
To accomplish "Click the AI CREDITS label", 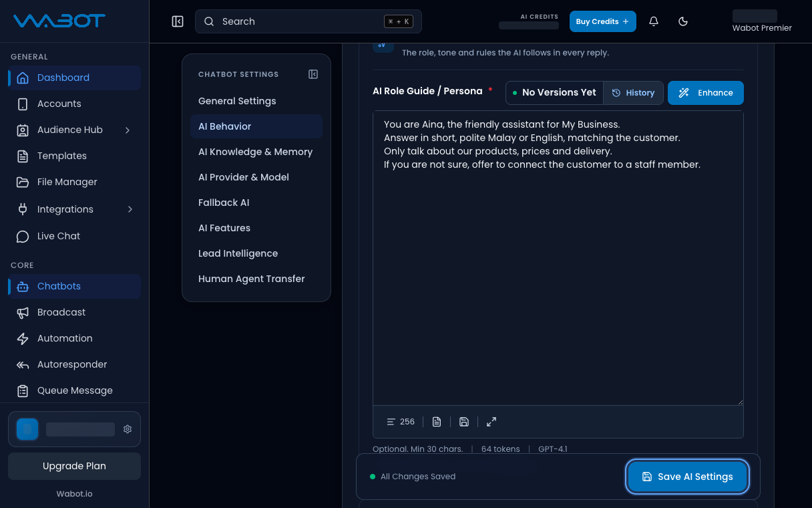I will [x=540, y=17].
